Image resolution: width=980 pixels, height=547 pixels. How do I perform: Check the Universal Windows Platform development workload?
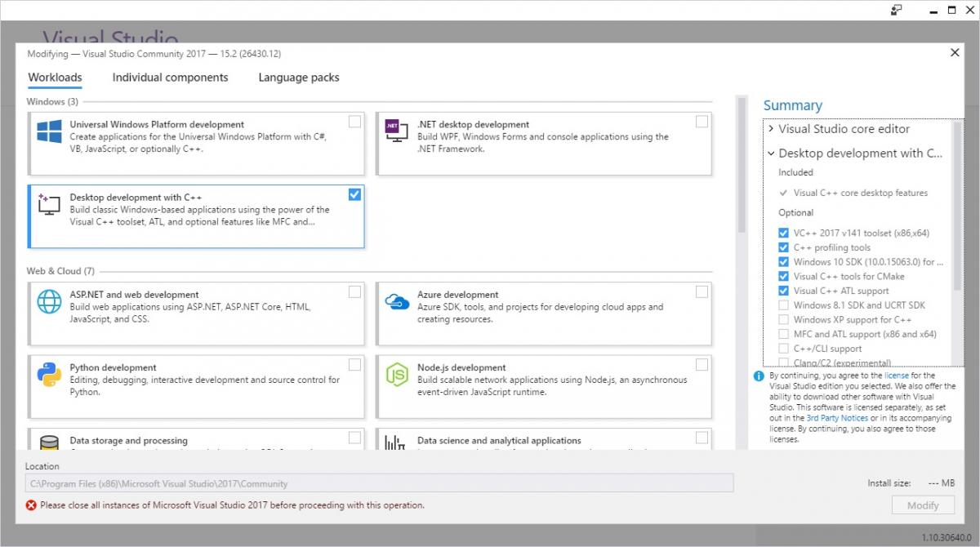click(354, 122)
